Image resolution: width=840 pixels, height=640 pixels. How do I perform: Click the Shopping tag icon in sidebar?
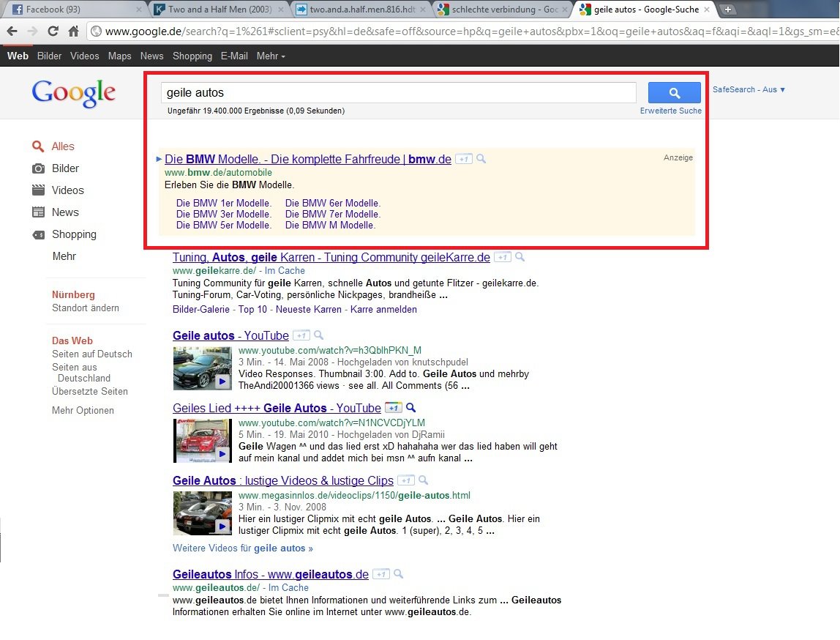coord(39,234)
